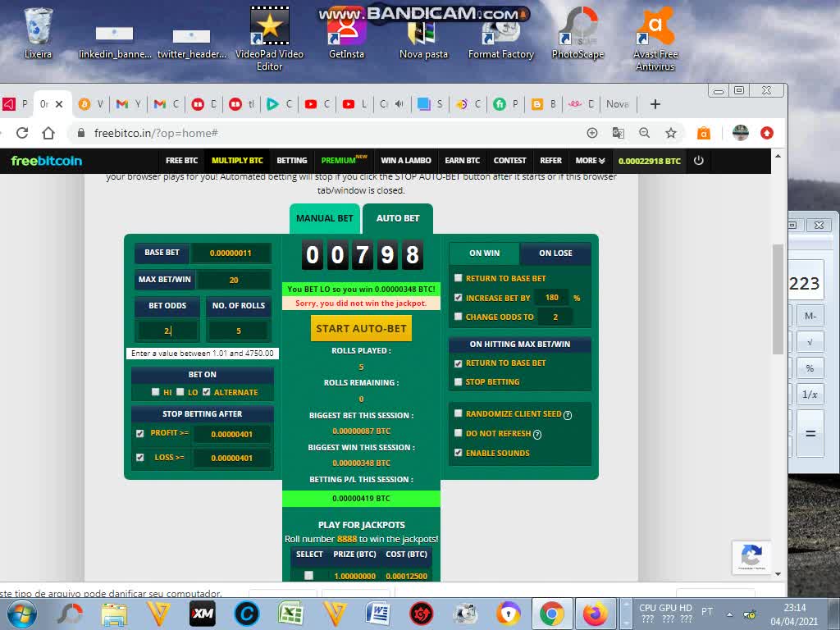Select the LO bet option
The image size is (840, 630).
180,392
